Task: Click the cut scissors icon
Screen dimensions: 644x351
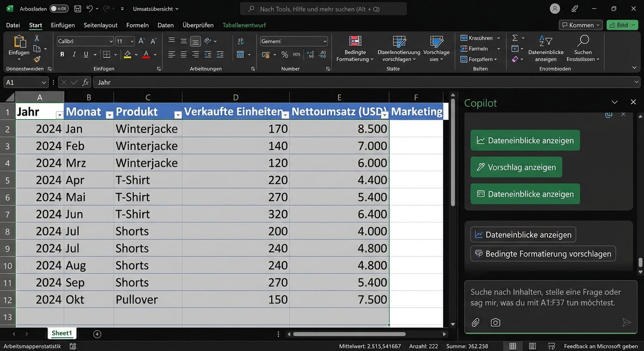Action: click(37, 38)
